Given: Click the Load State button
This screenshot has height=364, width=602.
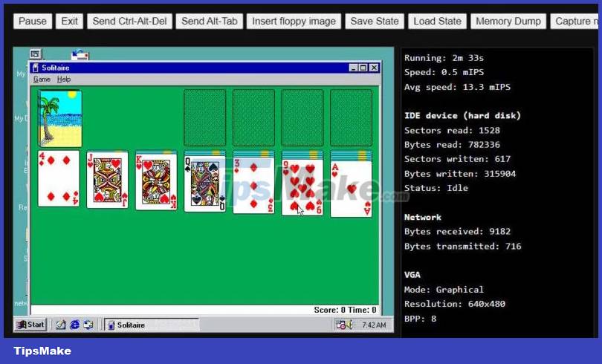Looking at the screenshot, I should [x=437, y=21].
